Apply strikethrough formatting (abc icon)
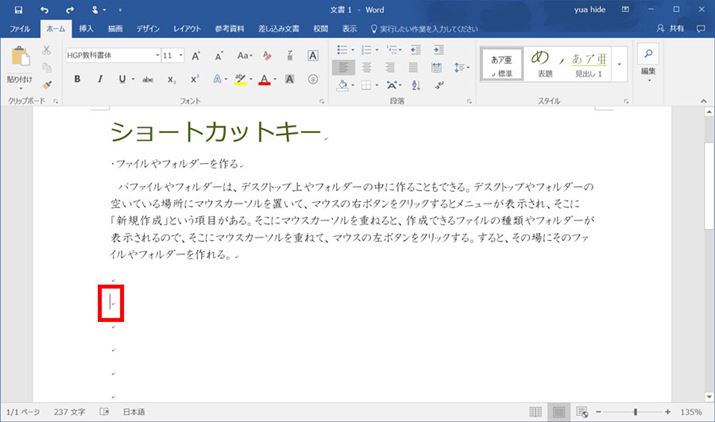The width and height of the screenshot is (715, 422). [x=148, y=79]
